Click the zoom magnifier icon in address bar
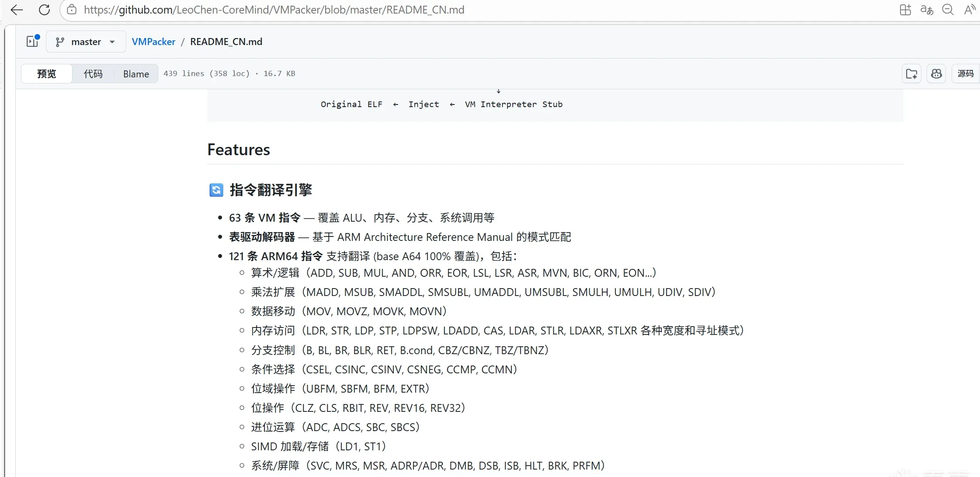This screenshot has width=980, height=477. tap(948, 10)
